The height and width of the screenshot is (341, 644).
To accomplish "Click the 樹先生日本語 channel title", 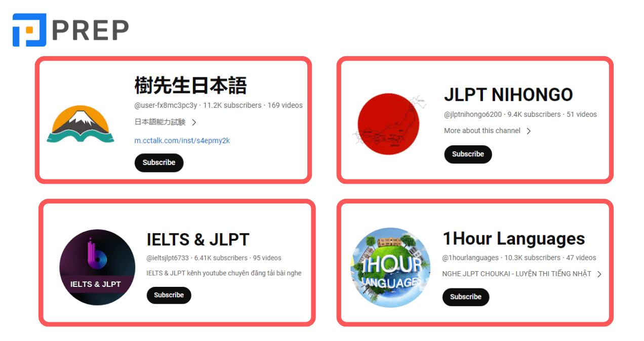I will pyautogui.click(x=190, y=86).
